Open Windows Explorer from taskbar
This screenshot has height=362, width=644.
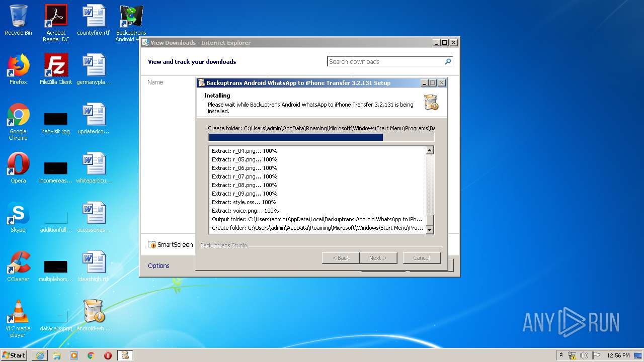(x=57, y=355)
